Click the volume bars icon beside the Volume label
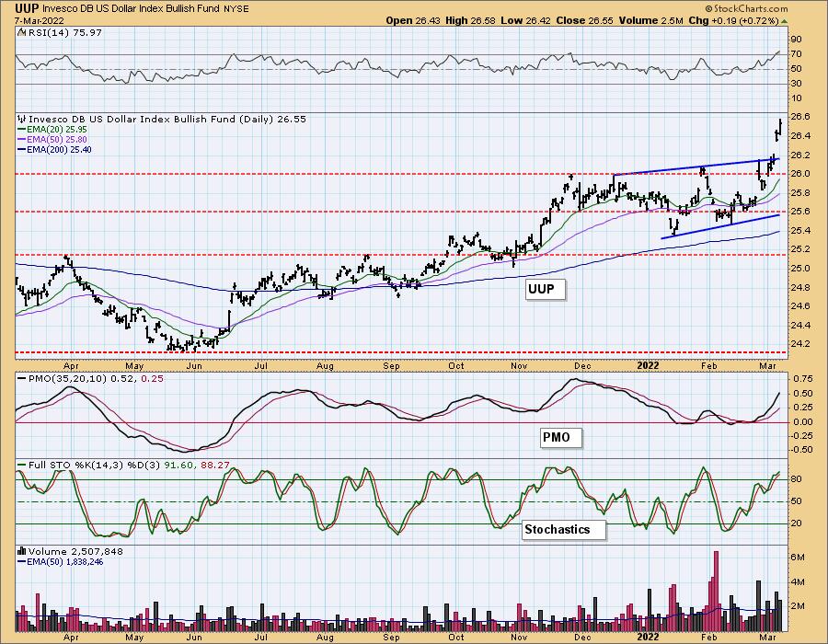This screenshot has width=828, height=644. pyautogui.click(x=22, y=552)
